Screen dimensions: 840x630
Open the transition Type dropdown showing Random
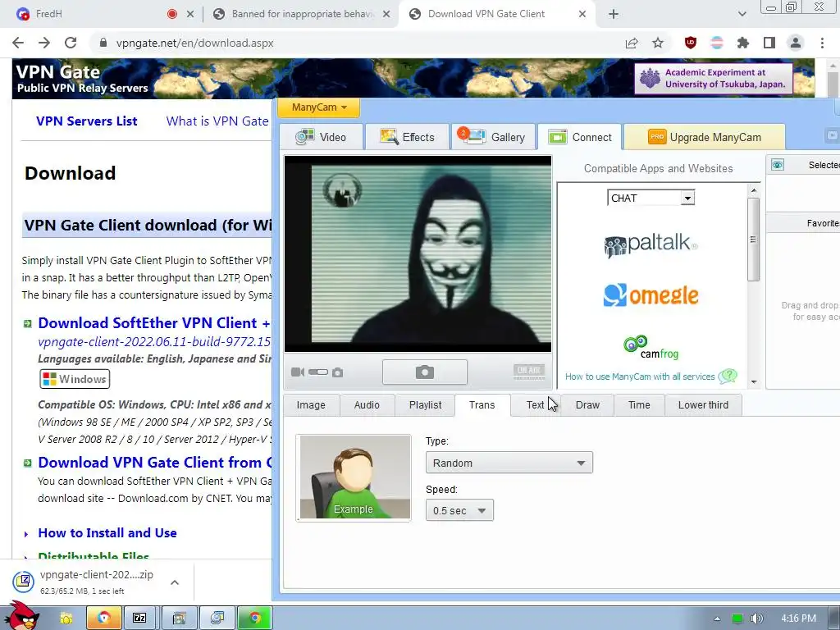pyautogui.click(x=509, y=463)
